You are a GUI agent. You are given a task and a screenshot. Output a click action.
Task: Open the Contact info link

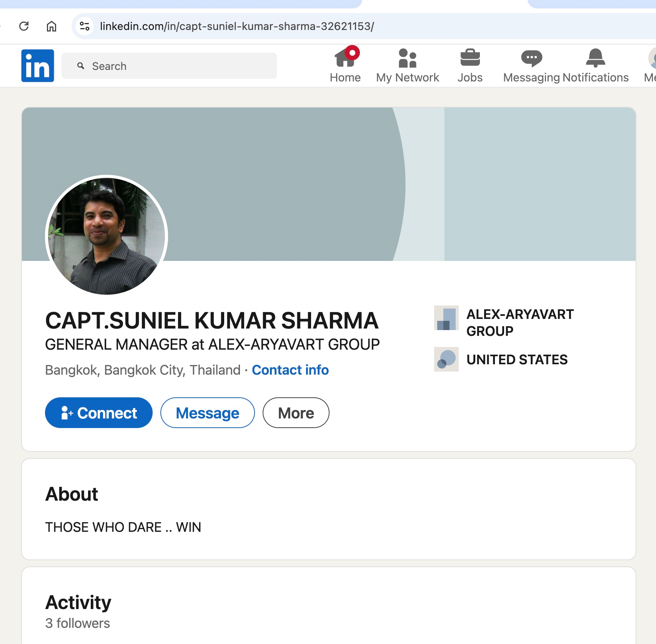point(290,370)
